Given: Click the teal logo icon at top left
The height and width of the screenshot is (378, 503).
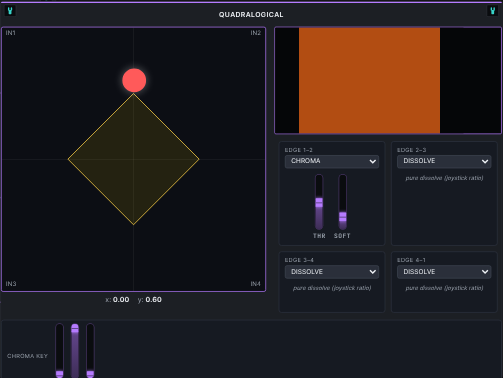Looking at the screenshot, I should tap(10, 11).
